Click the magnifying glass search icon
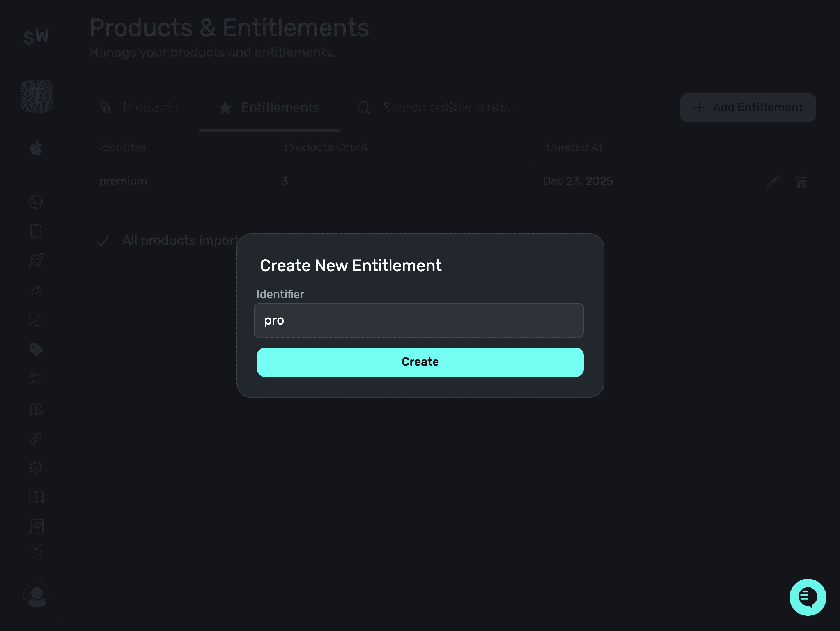Viewport: 840px width, 631px height. [x=363, y=107]
